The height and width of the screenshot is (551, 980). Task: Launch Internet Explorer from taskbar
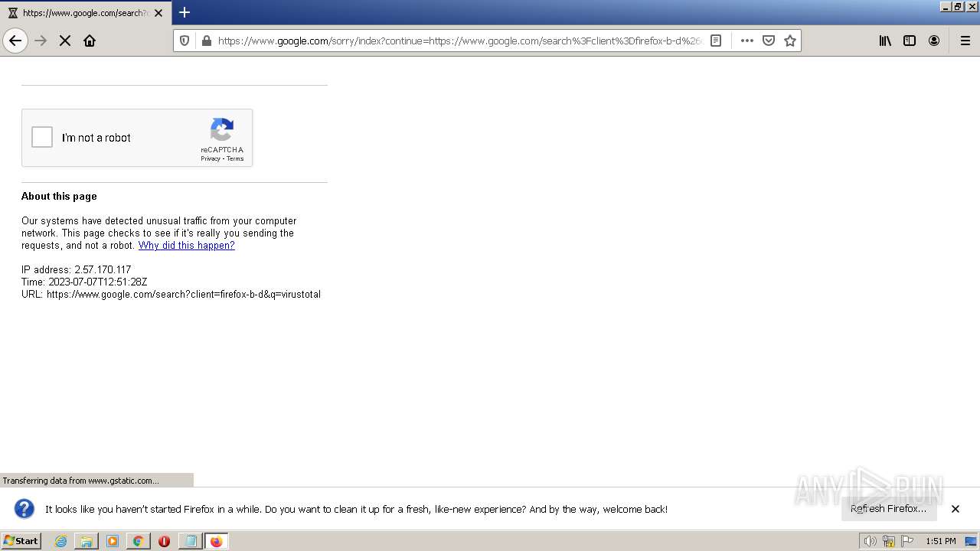61,541
